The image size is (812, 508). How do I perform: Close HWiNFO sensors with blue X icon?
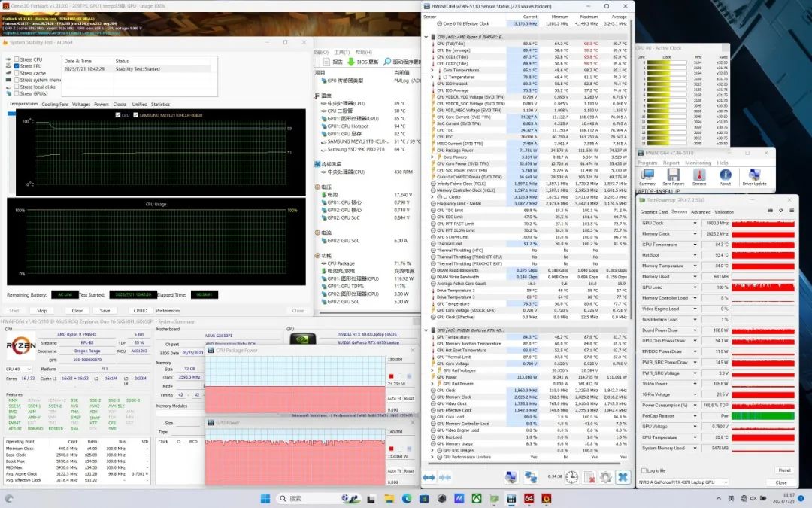pos(623,477)
